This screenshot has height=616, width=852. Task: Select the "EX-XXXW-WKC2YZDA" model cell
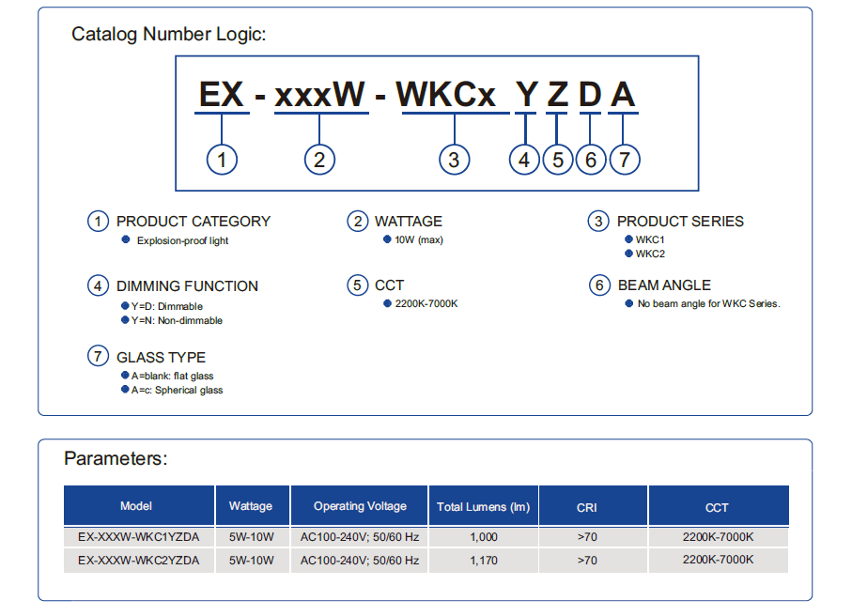click(x=139, y=561)
